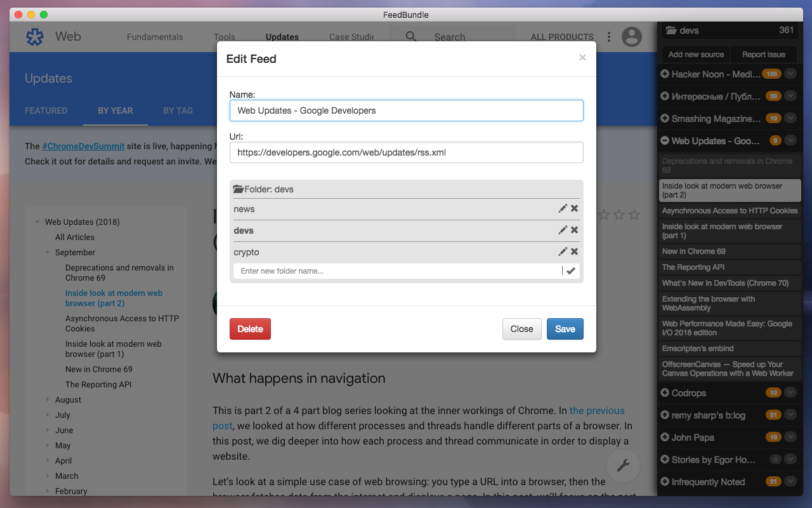
Task: Expand Stories by Egor Ho feed
Action: (665, 460)
